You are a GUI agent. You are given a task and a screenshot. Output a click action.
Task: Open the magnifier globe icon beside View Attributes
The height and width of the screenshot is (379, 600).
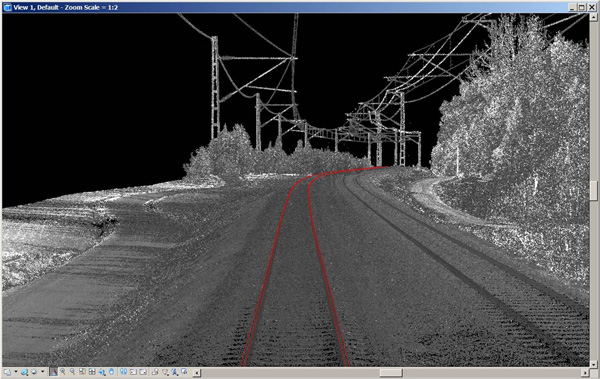tap(24, 372)
